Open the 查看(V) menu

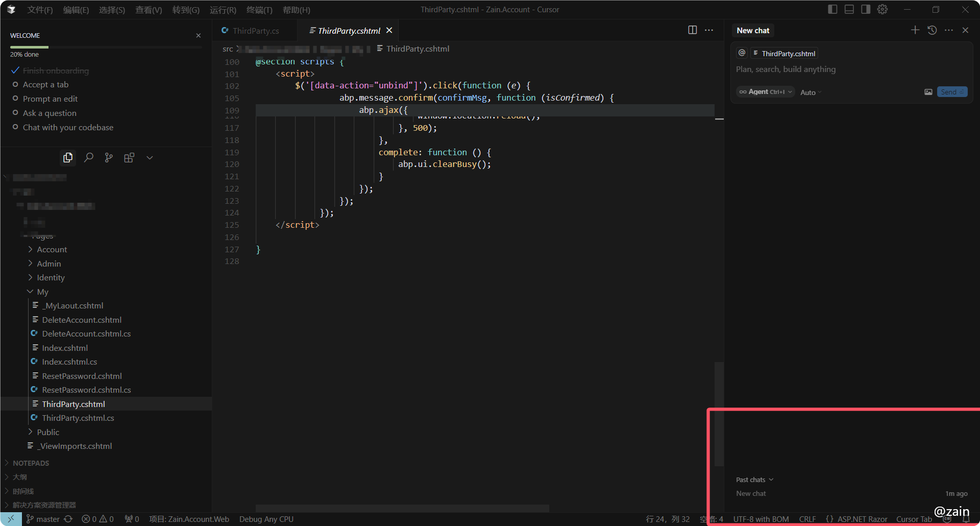(149, 10)
